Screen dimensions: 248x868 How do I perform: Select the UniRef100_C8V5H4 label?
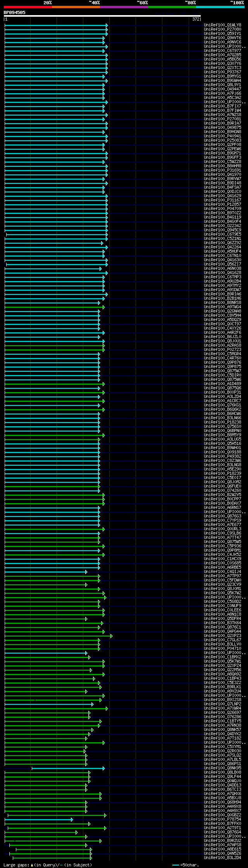tap(222, 316)
